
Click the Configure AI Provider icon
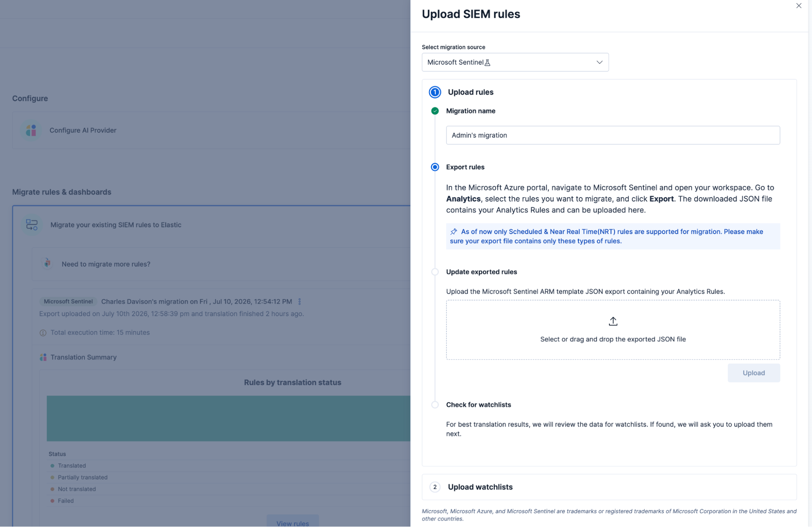tap(31, 130)
